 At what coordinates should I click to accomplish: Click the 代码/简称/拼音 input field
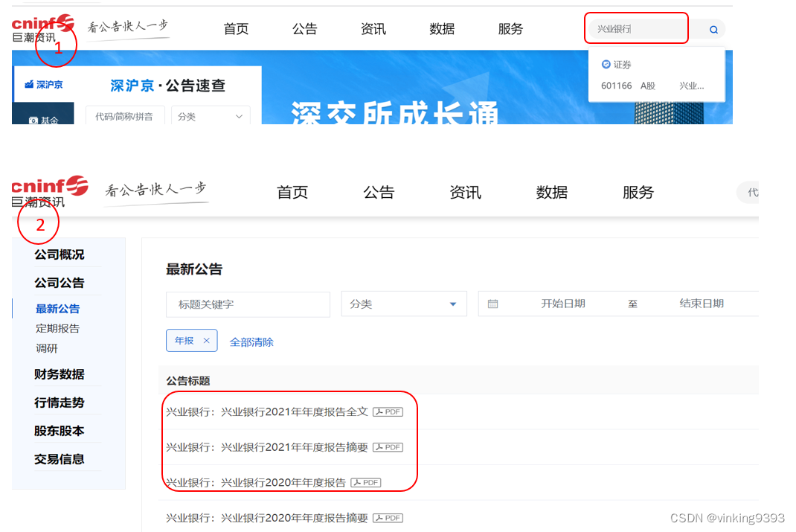pos(125,116)
